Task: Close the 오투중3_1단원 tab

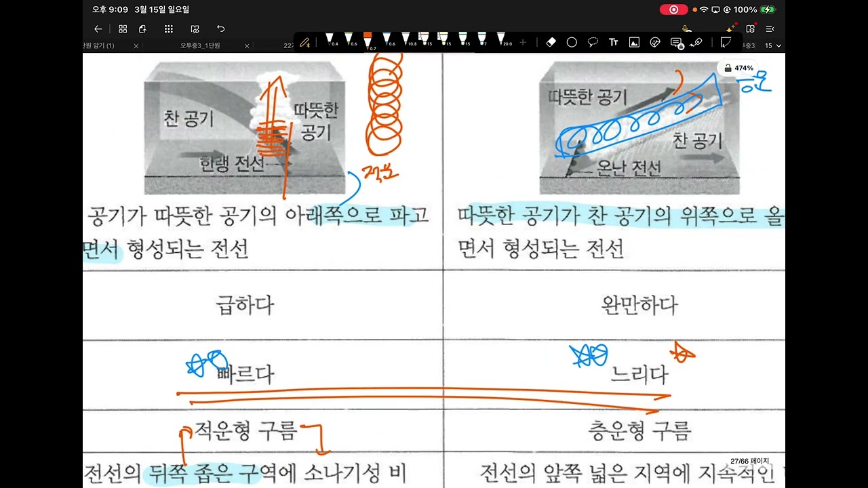Action: pyautogui.click(x=247, y=46)
